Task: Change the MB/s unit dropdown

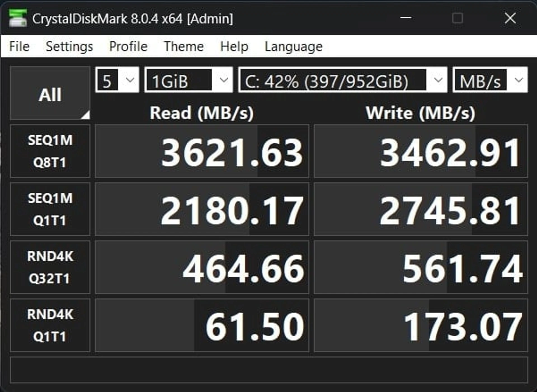Action: pos(490,80)
